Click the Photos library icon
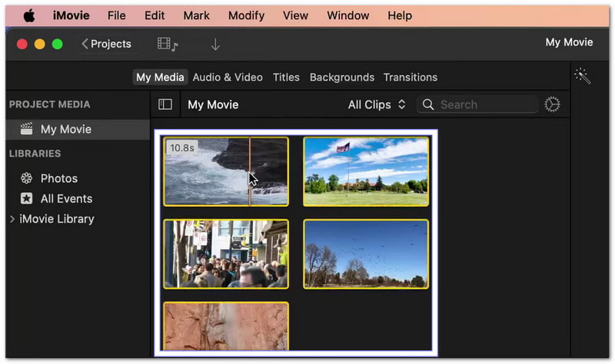 click(x=27, y=178)
